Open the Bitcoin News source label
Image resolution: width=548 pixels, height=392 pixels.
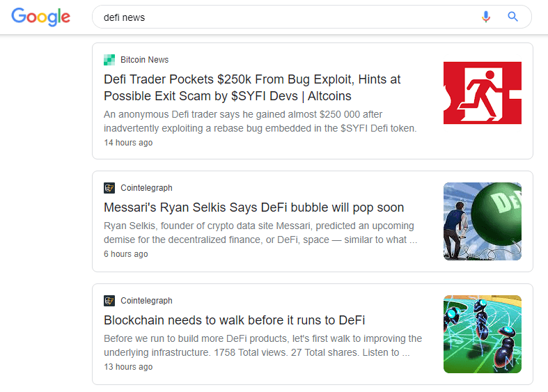click(x=144, y=60)
